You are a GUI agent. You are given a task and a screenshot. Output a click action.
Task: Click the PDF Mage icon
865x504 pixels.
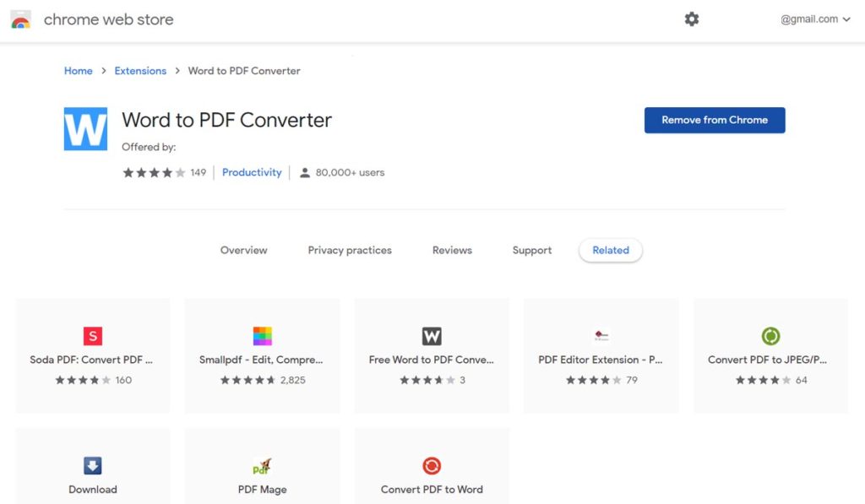tap(262, 465)
